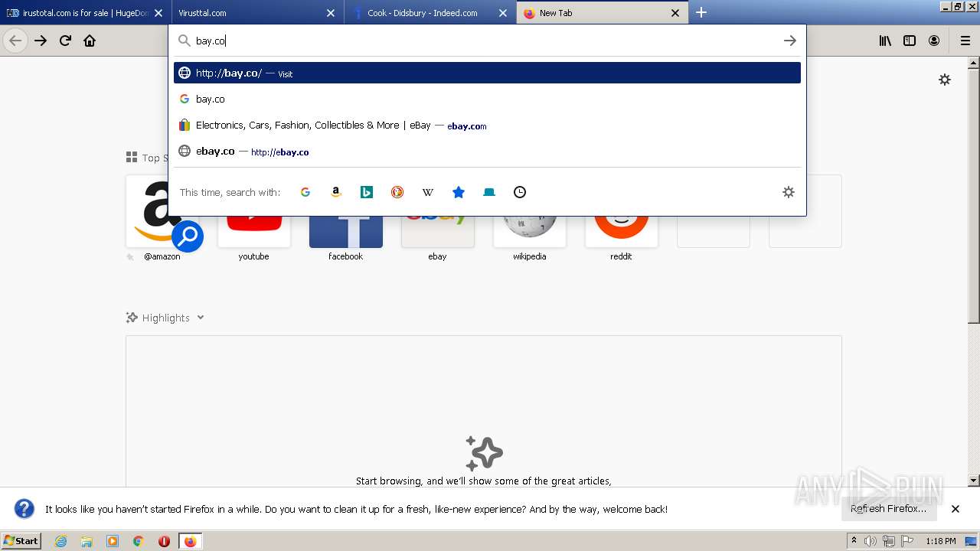Open search settings gear in dropdown

click(789, 192)
